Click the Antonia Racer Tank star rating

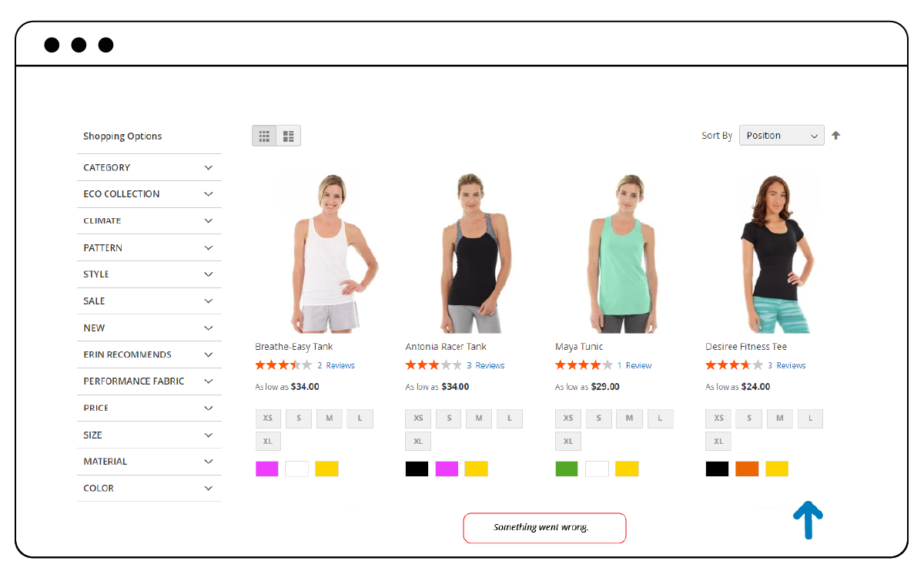point(434,365)
